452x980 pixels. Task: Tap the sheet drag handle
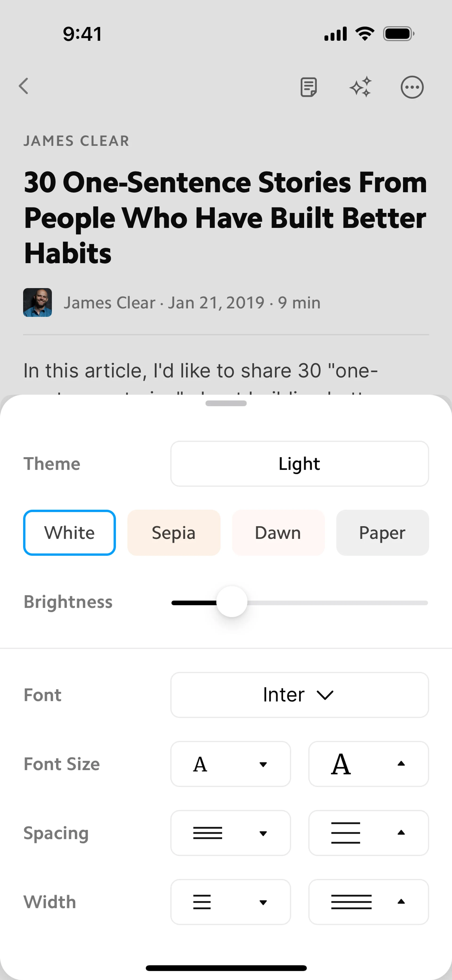click(226, 403)
